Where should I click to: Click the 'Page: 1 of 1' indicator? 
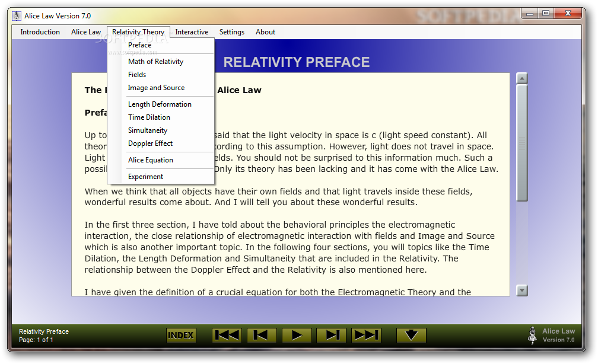pyautogui.click(x=36, y=340)
